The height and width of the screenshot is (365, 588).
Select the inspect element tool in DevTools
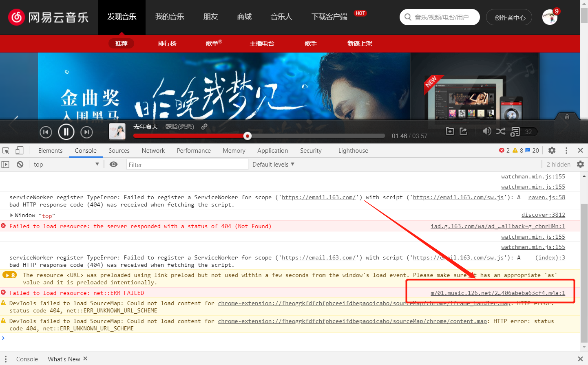(6, 150)
